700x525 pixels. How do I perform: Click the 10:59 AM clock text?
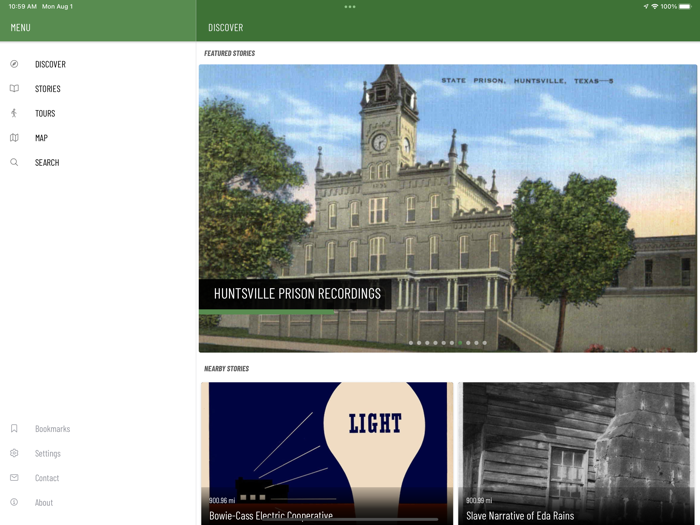pos(23,6)
